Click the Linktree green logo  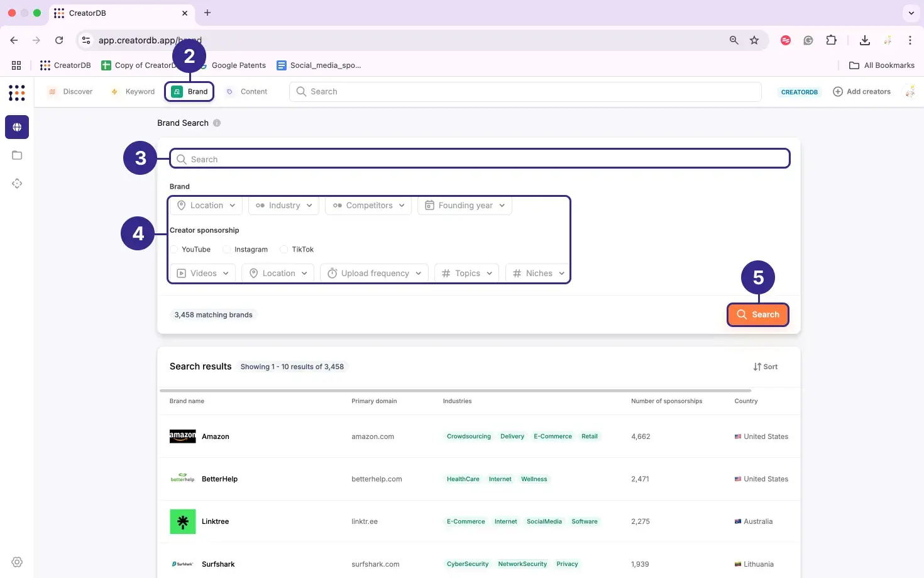coord(183,521)
